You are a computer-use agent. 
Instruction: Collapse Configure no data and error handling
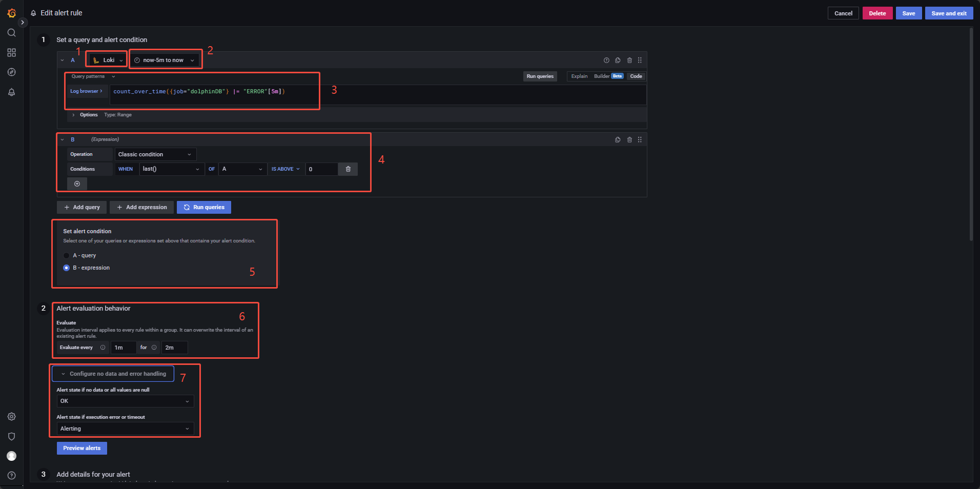click(113, 374)
